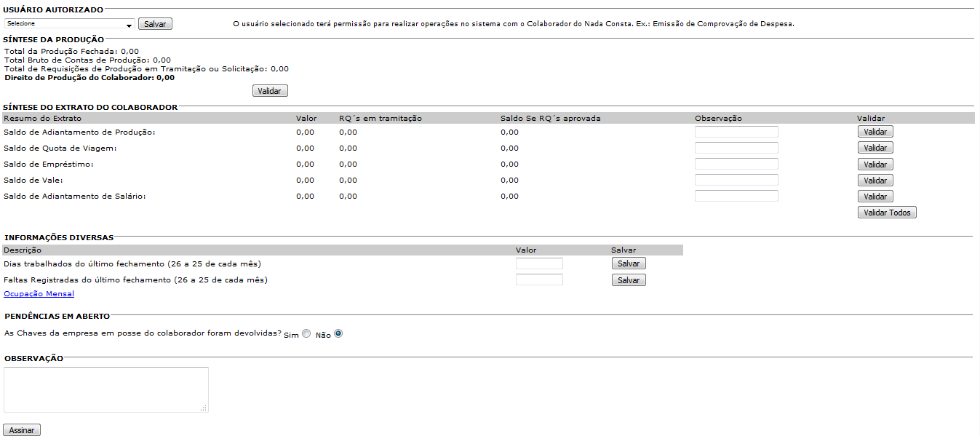The width and height of the screenshot is (980, 436).
Task: Validate the Saldo de Empréstimo row
Action: coord(875,165)
